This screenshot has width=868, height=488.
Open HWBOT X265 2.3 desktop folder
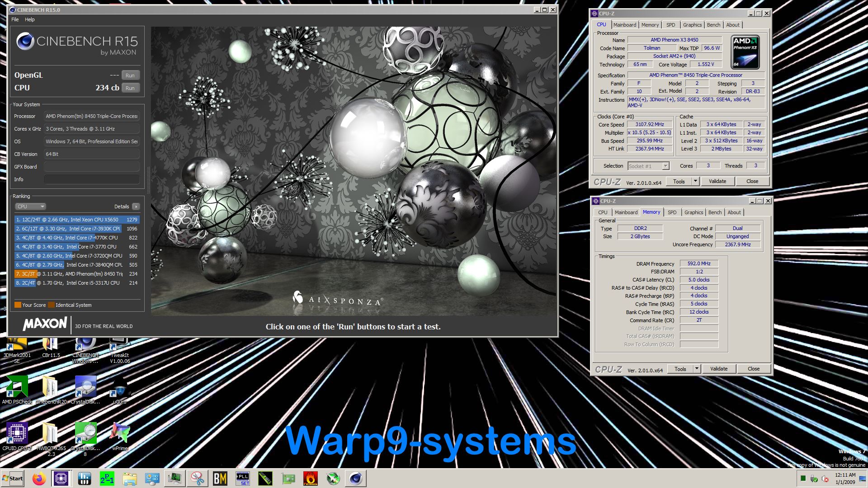51,439
